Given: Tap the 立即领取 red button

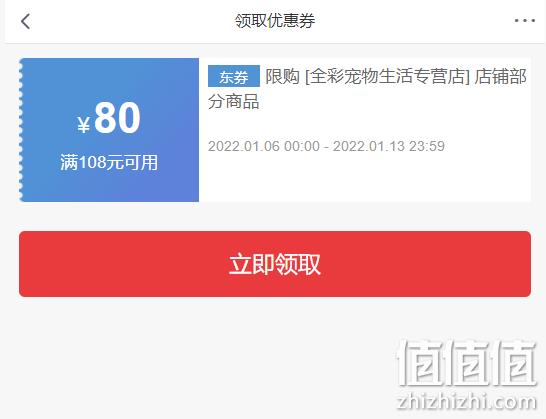Looking at the screenshot, I should (x=275, y=264).
